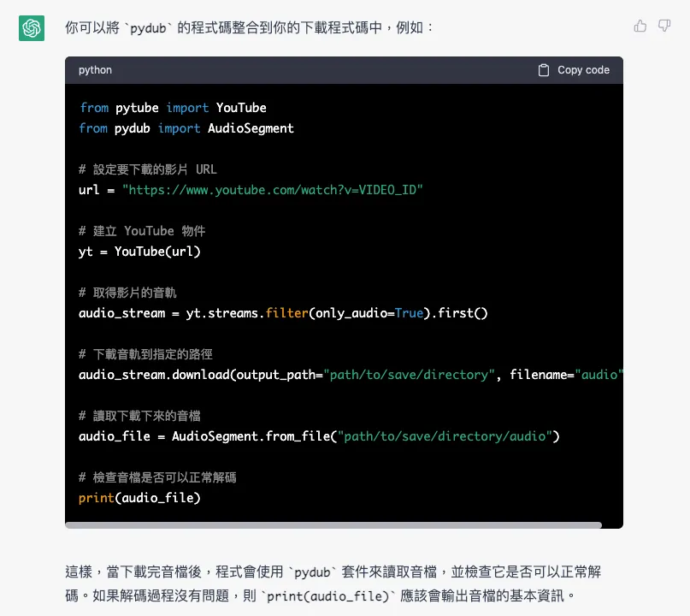
Task: Click the AudioSegment.from_file code line
Action: pos(319,436)
